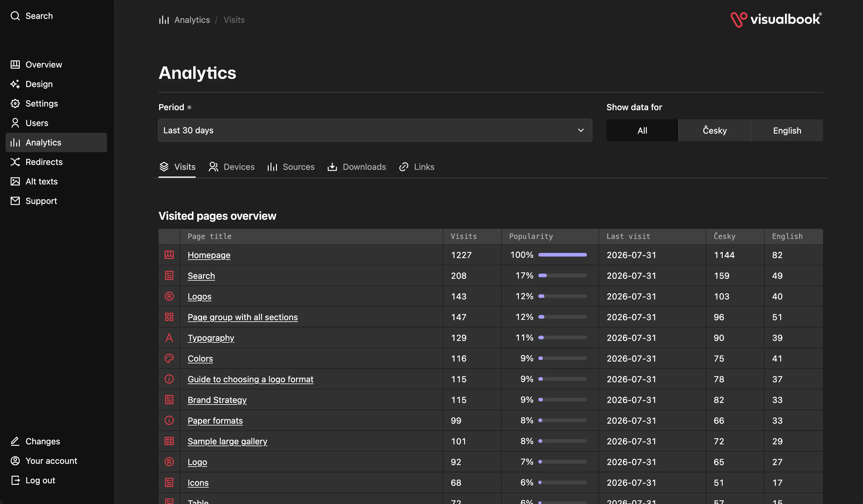Open the Period dropdown Last 30 days

point(375,130)
